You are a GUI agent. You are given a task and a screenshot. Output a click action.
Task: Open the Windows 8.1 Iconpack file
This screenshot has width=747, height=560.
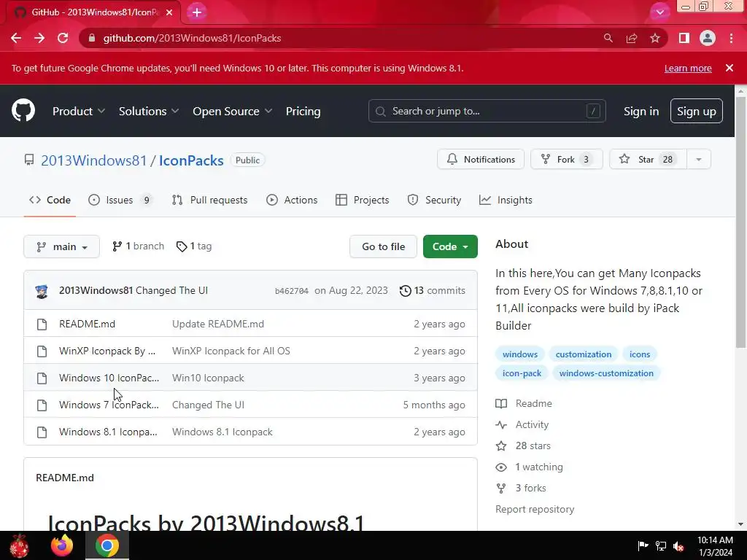click(x=108, y=432)
